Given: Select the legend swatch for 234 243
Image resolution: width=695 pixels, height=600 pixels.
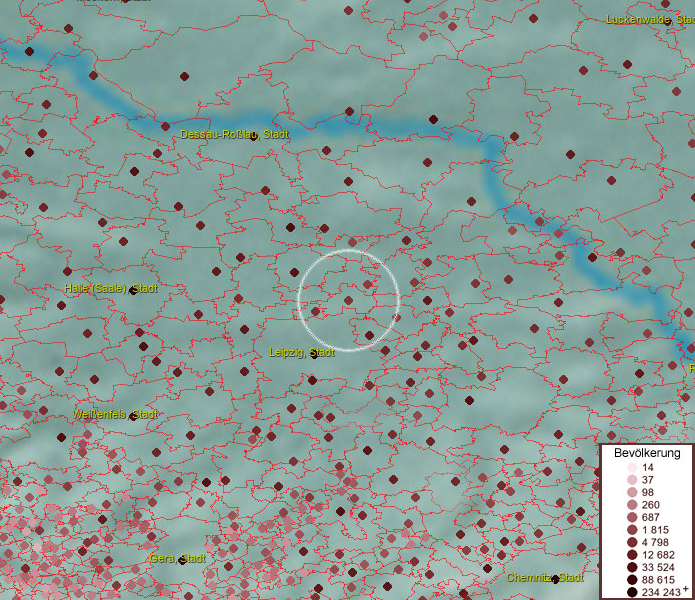Looking at the screenshot, I should pyautogui.click(x=632, y=592).
